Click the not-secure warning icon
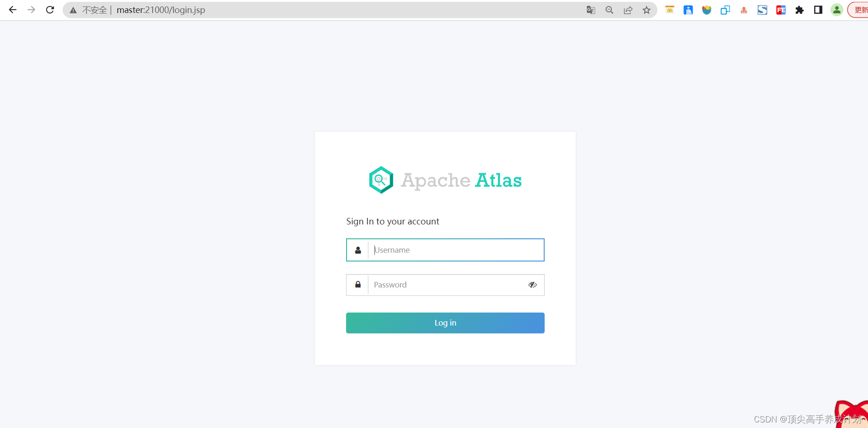Image resolution: width=868 pixels, height=428 pixels. (73, 10)
